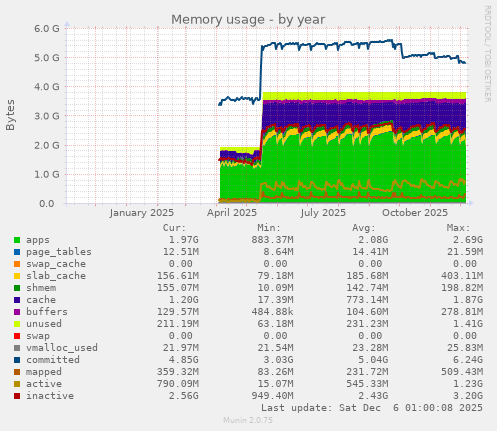The image size is (497, 431).
Task: Click the 'RRDTOOL / TOBI OETIKER' side text
Action: (x=487, y=54)
